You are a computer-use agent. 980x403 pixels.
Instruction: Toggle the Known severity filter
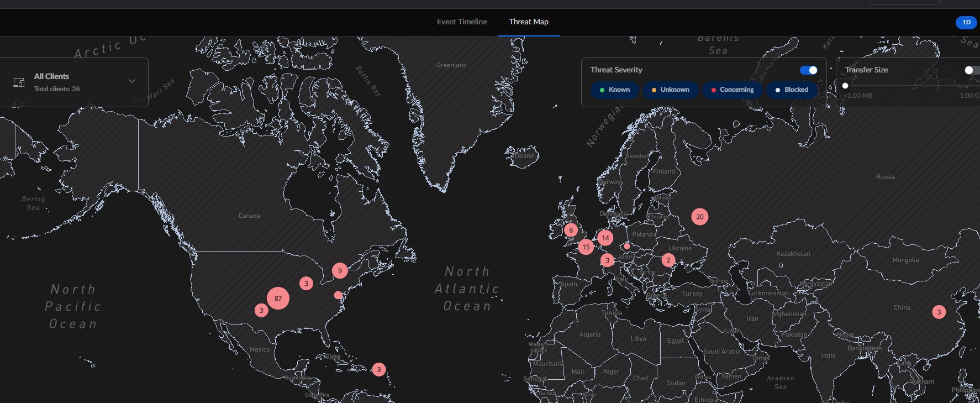pyautogui.click(x=614, y=90)
